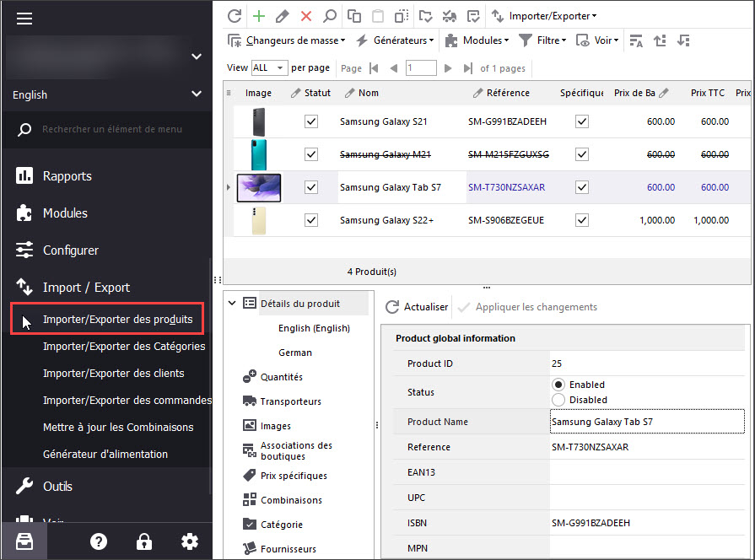Toggle Statut checkbox for Samsung Galaxy S21
755x560 pixels.
tap(311, 121)
